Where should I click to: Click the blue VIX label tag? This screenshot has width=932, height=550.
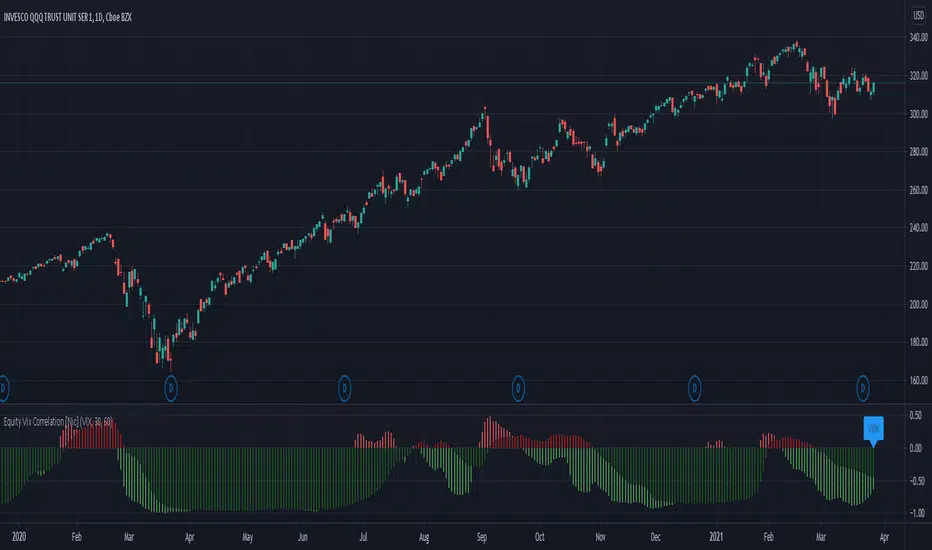point(873,430)
